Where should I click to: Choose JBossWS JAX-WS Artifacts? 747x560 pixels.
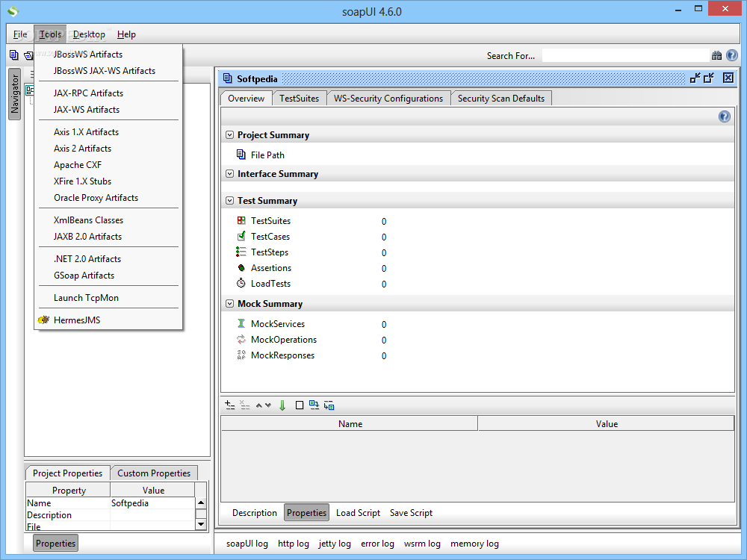point(108,70)
